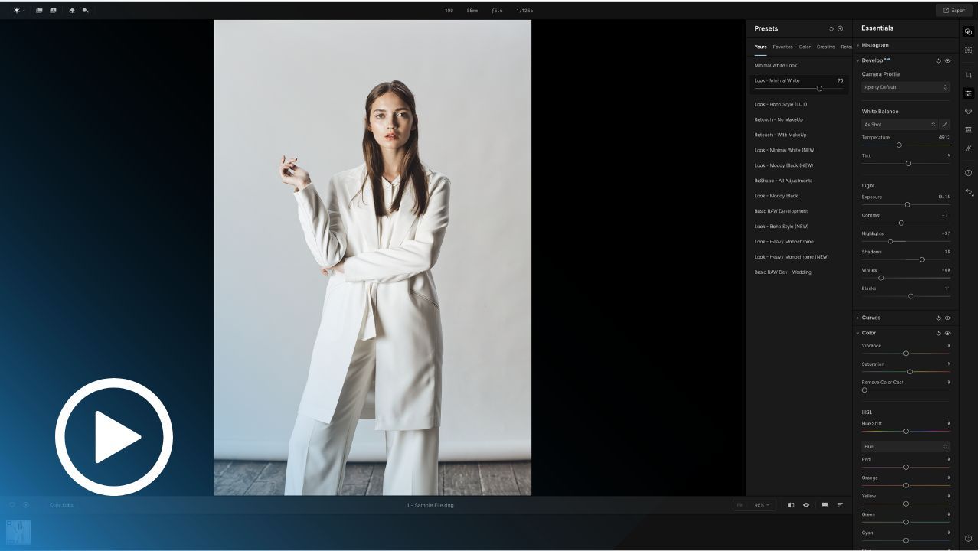The width and height of the screenshot is (980, 551).
Task: Reset the Develop panel adjustments
Action: point(939,60)
